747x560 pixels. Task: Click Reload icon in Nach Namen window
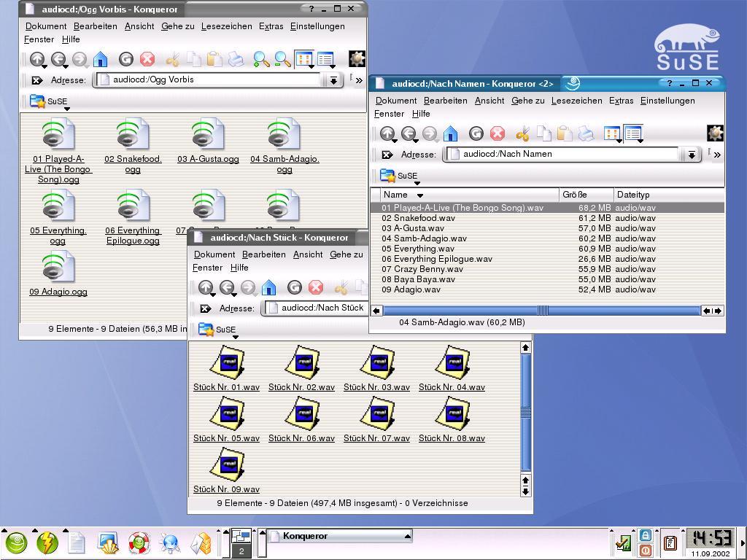[x=476, y=134]
